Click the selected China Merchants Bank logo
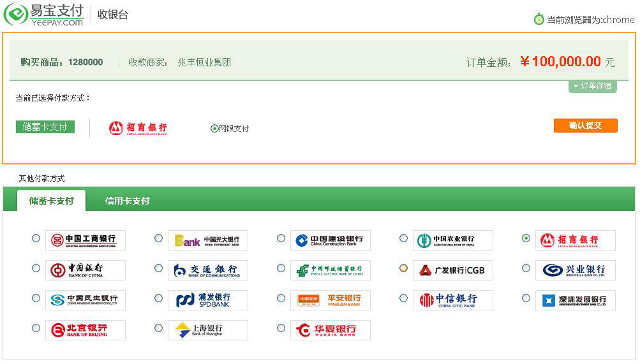The image size is (640, 364). pyautogui.click(x=138, y=128)
